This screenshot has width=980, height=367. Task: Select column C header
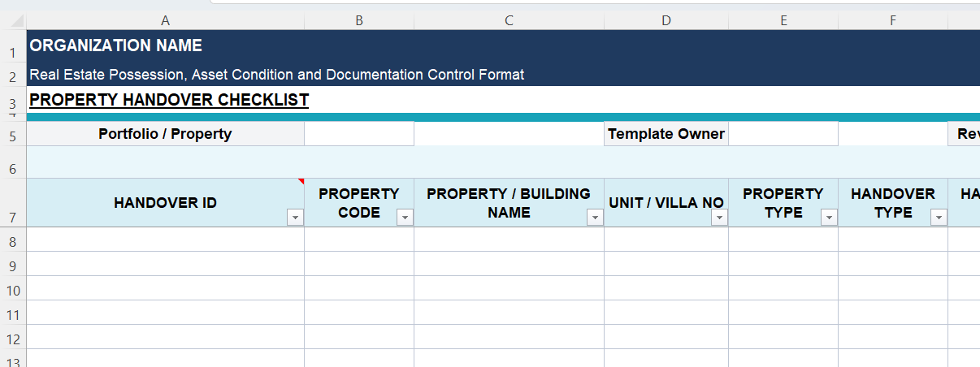tap(509, 21)
